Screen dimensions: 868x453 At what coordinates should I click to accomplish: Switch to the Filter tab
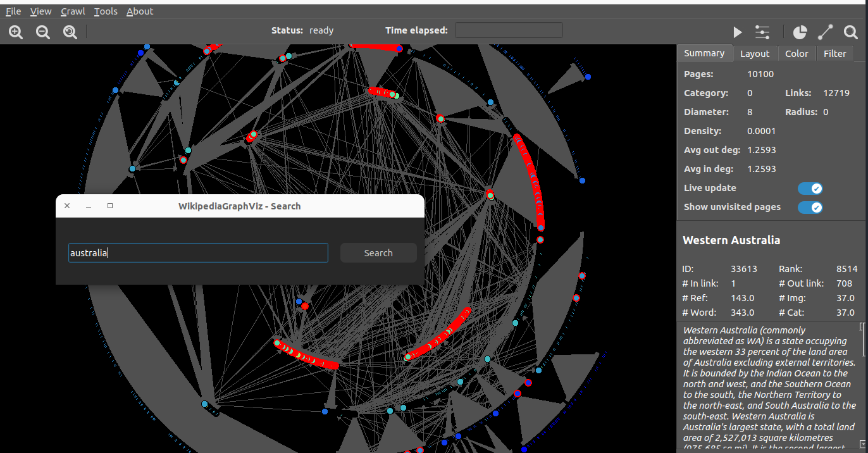click(x=834, y=54)
